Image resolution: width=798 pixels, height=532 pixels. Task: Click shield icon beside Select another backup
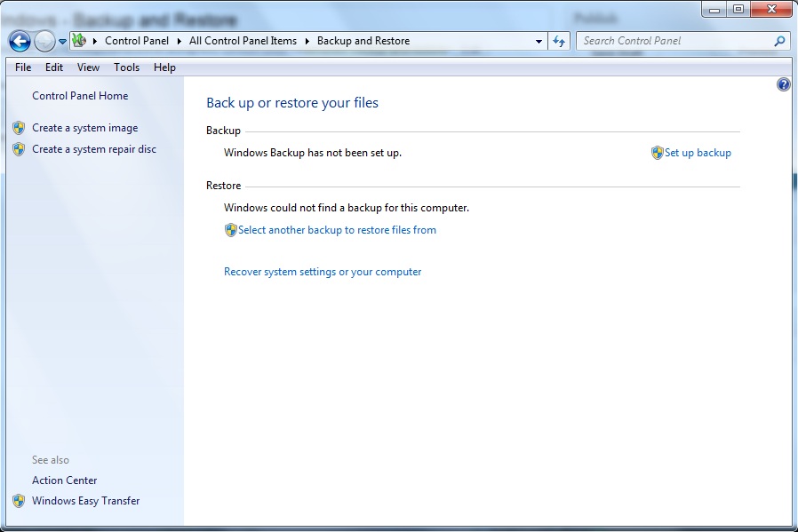tap(230, 230)
